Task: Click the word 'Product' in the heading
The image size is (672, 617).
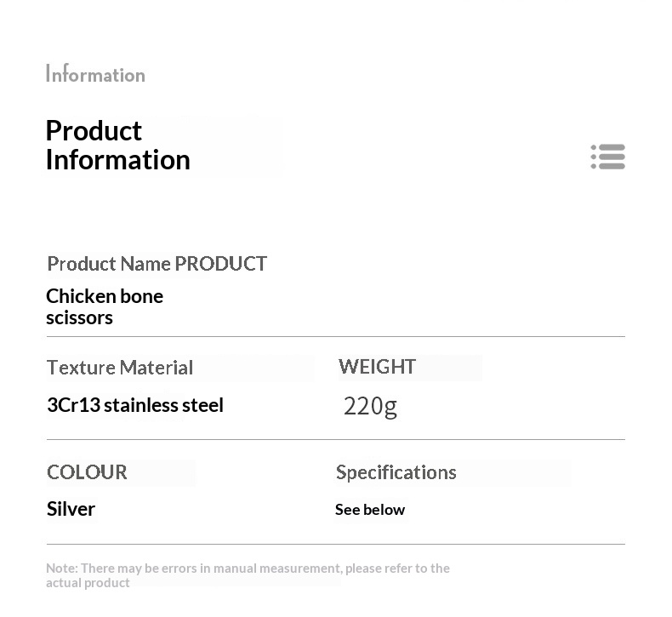Action: click(x=94, y=131)
